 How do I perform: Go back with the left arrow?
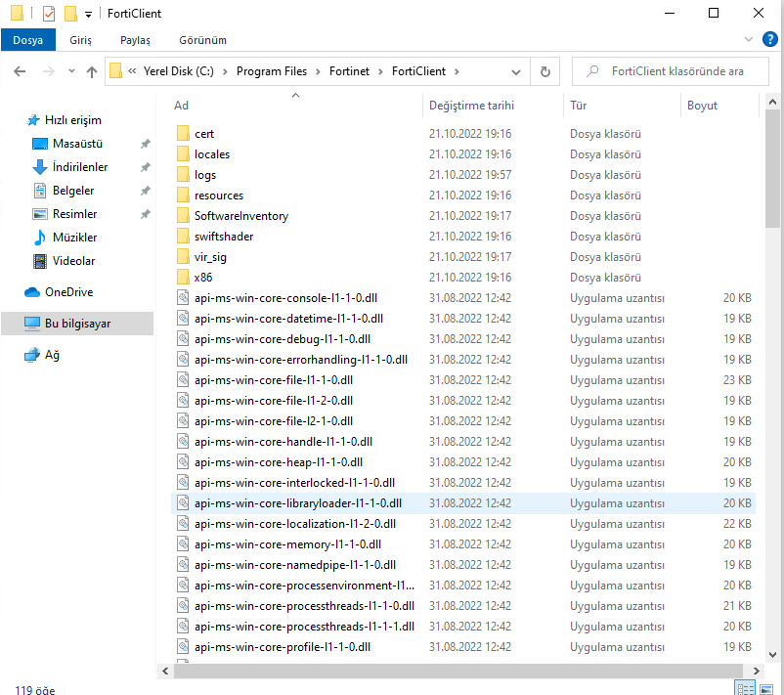click(20, 71)
